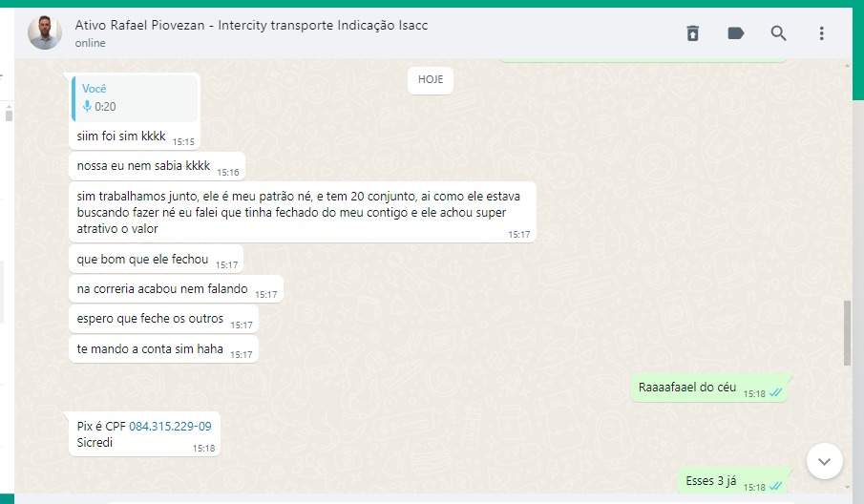Screen dimensions: 864x504
Task: Search messages using the magnifier icon
Action: point(779,33)
